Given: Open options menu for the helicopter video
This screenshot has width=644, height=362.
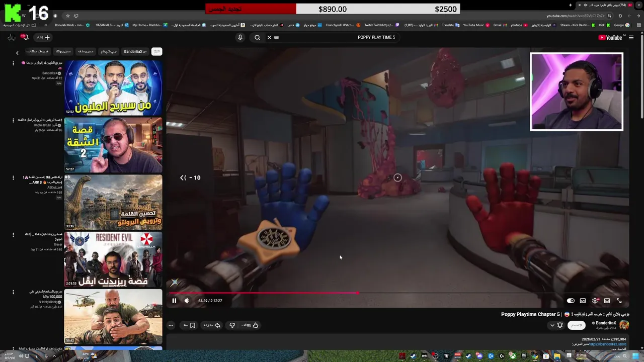Looking at the screenshot, I should (13, 292).
